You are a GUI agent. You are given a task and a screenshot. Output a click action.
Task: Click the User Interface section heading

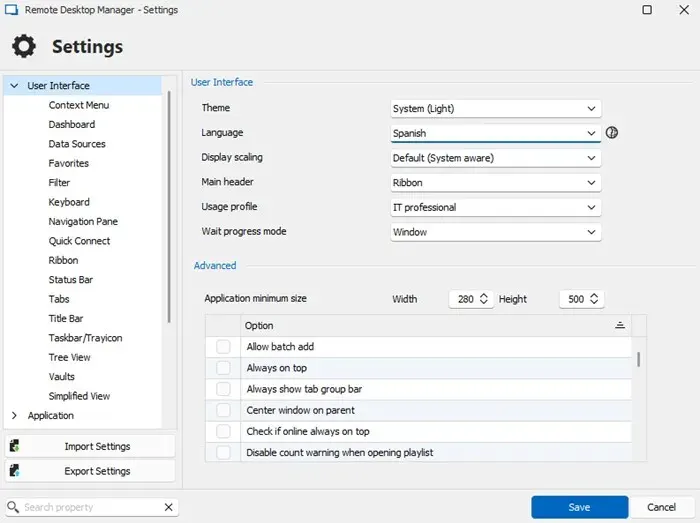coord(222,82)
